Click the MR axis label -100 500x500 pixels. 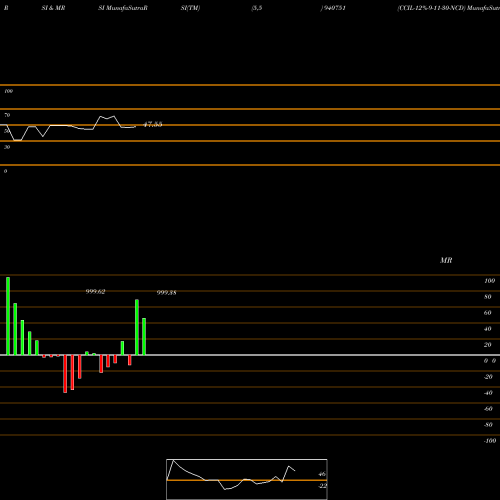tap(490, 441)
